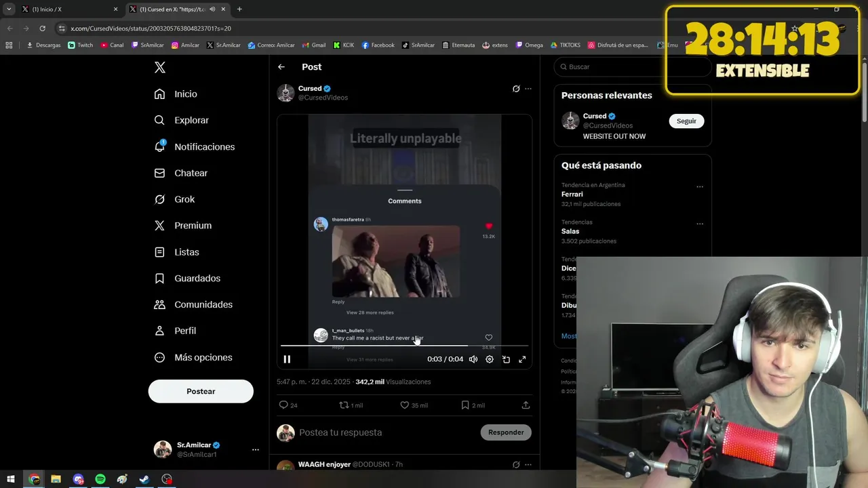Open Ferrari trend options ellipsis
The height and width of the screenshot is (488, 868).
coord(700,187)
